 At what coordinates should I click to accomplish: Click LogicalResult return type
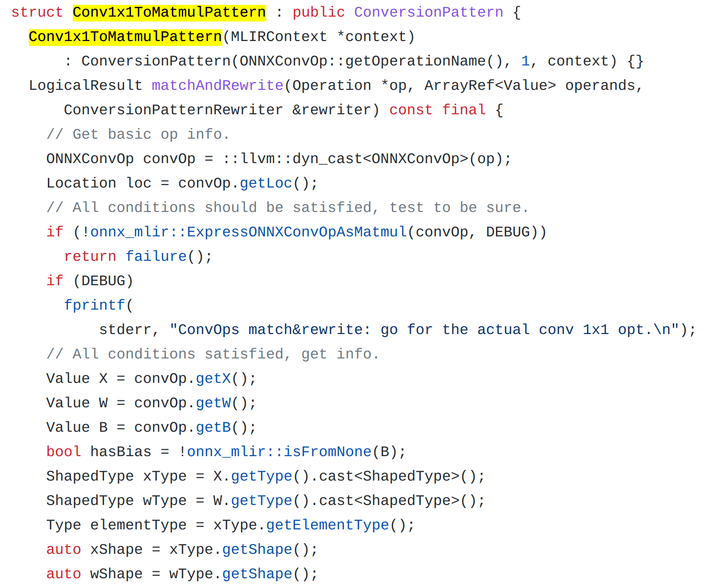click(85, 85)
